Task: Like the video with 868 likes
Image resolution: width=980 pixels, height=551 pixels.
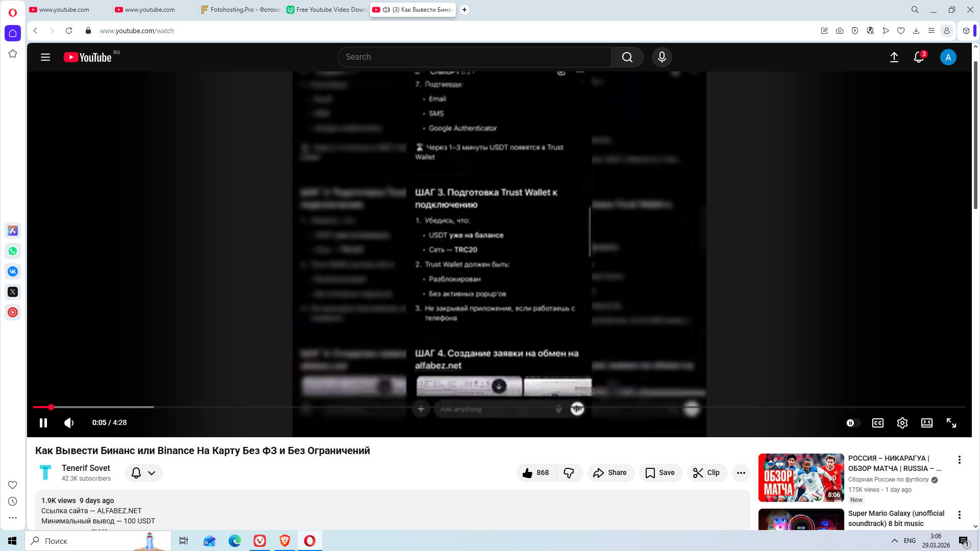Action: [535, 473]
